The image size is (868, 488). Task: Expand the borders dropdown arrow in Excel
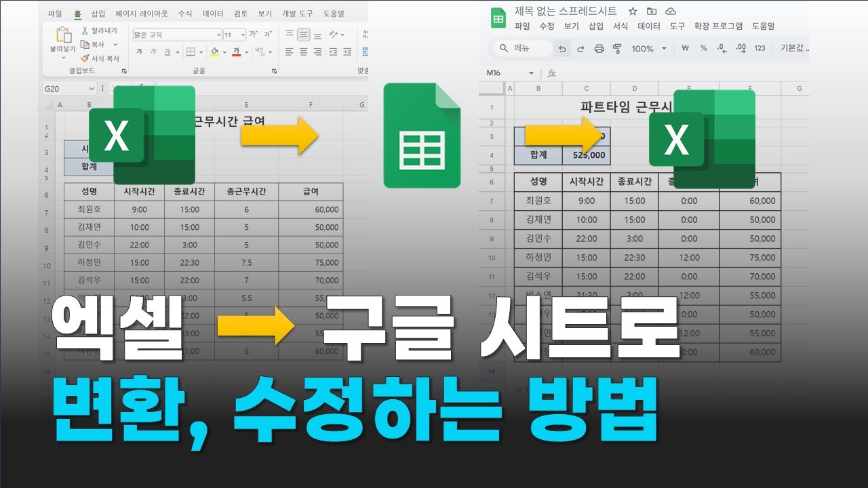201,52
